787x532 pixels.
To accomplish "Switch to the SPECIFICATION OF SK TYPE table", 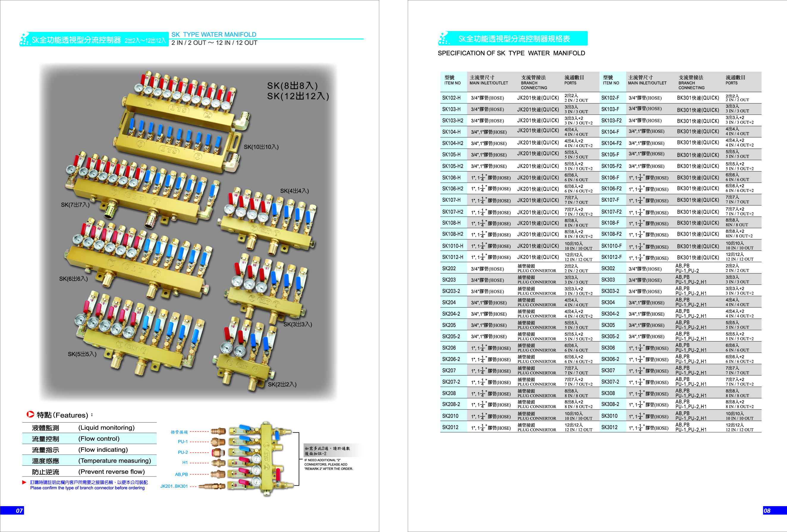I will coord(511,53).
